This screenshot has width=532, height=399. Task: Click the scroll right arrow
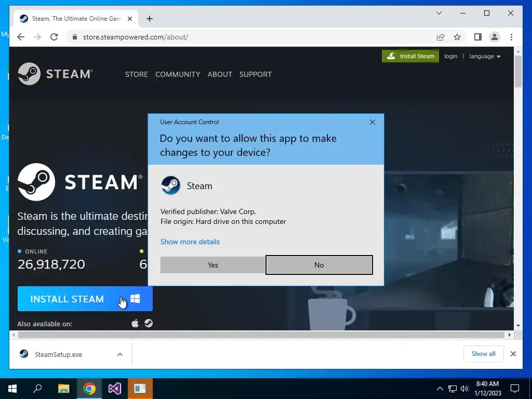(x=509, y=335)
